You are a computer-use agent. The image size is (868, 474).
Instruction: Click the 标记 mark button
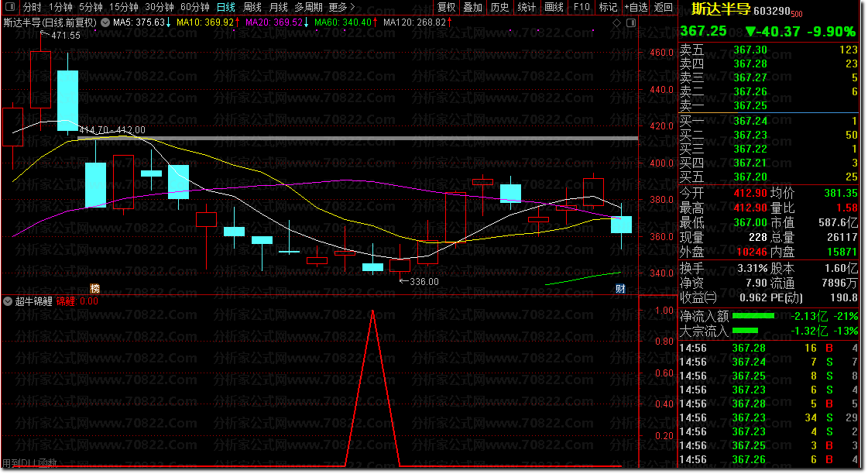point(608,7)
